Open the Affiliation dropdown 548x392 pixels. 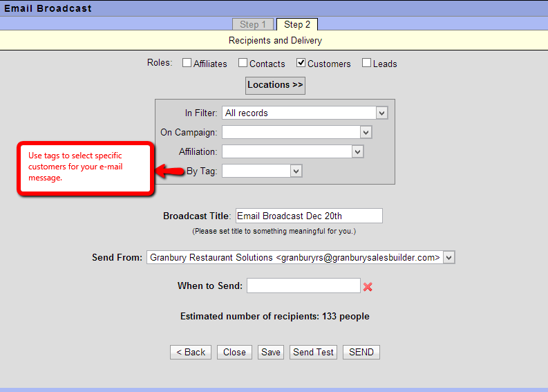(x=293, y=151)
